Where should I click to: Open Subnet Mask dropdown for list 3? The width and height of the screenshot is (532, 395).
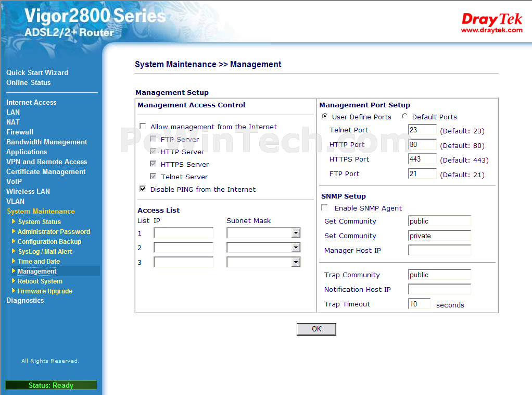click(296, 262)
